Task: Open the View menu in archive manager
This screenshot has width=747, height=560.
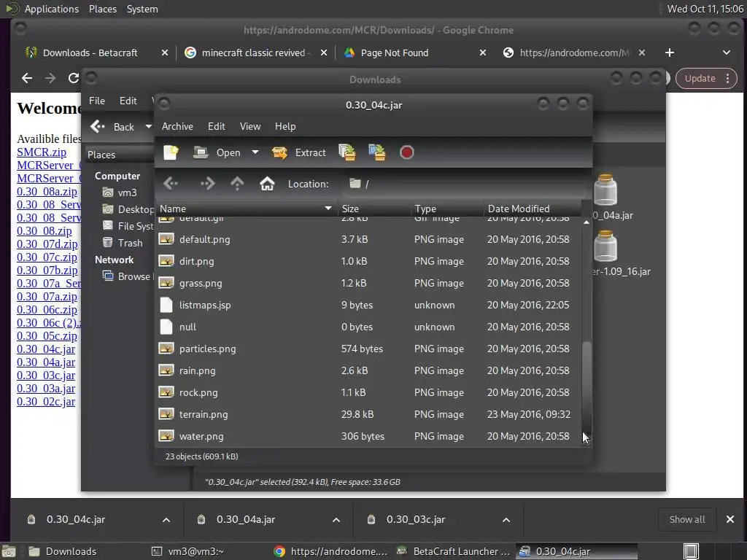Action: click(250, 126)
